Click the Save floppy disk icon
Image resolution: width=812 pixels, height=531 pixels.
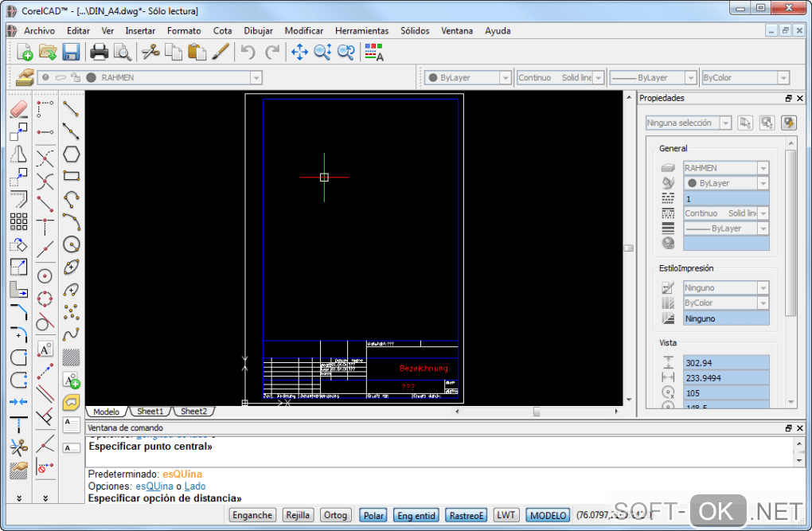71,53
